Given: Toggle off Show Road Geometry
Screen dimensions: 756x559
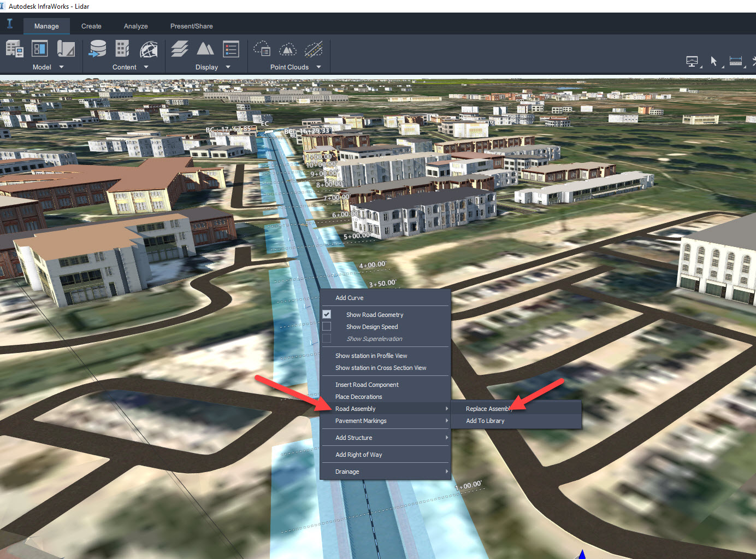Looking at the screenshot, I should coord(327,314).
